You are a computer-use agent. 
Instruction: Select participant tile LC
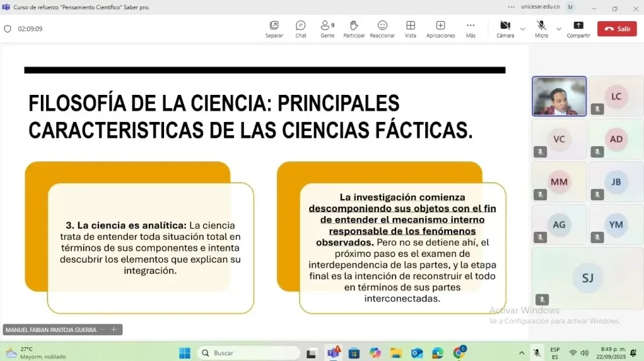pyautogui.click(x=616, y=97)
